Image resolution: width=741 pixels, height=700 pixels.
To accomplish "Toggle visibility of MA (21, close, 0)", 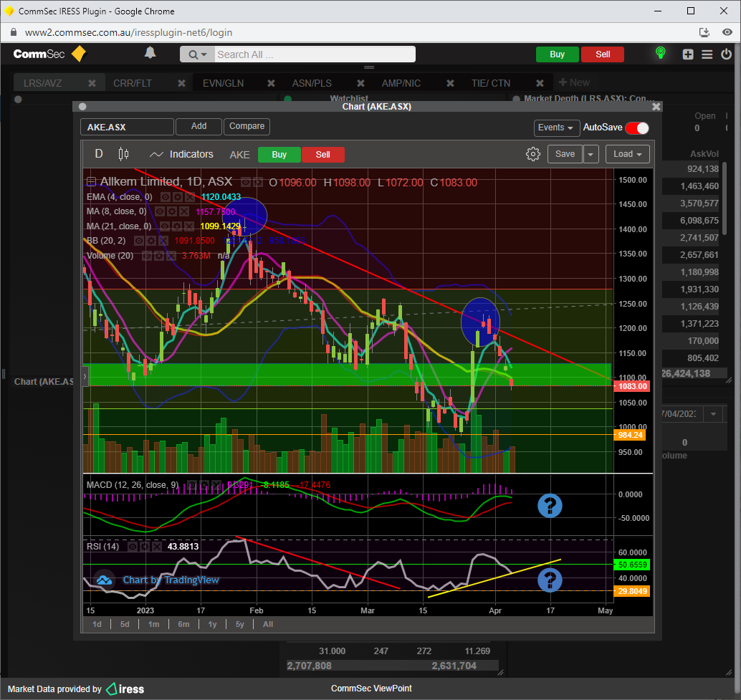I will coord(165,226).
